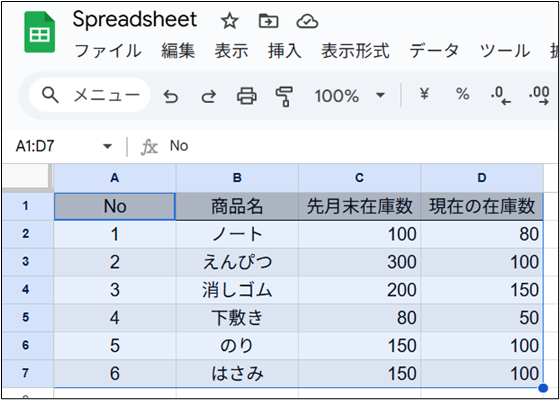Decrease decimal places button
The image size is (560, 400).
(x=501, y=96)
